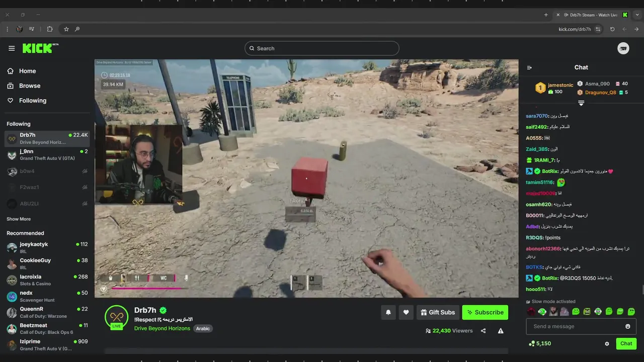This screenshot has height=362, width=644.
Task: Send the message with the Chat button
Action: point(626,344)
